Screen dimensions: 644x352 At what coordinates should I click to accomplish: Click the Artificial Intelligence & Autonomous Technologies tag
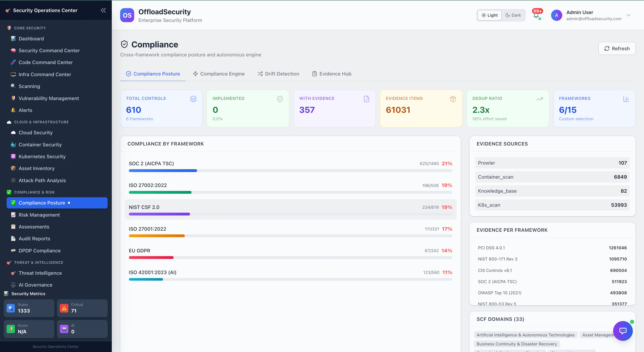[525, 335]
